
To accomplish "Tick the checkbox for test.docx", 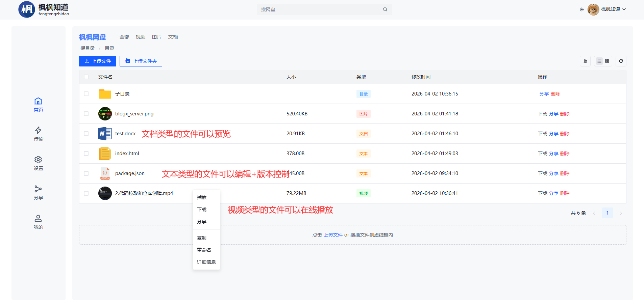I will click(86, 134).
